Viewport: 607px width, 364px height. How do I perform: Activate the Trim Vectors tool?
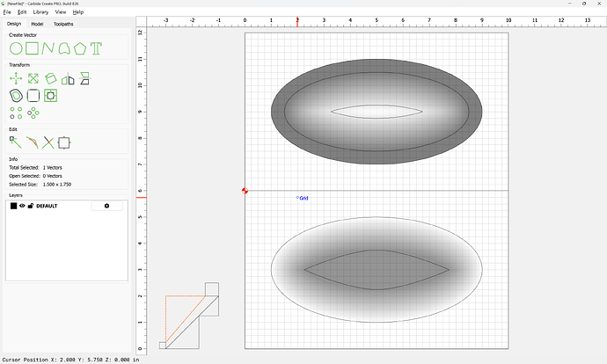[48, 142]
